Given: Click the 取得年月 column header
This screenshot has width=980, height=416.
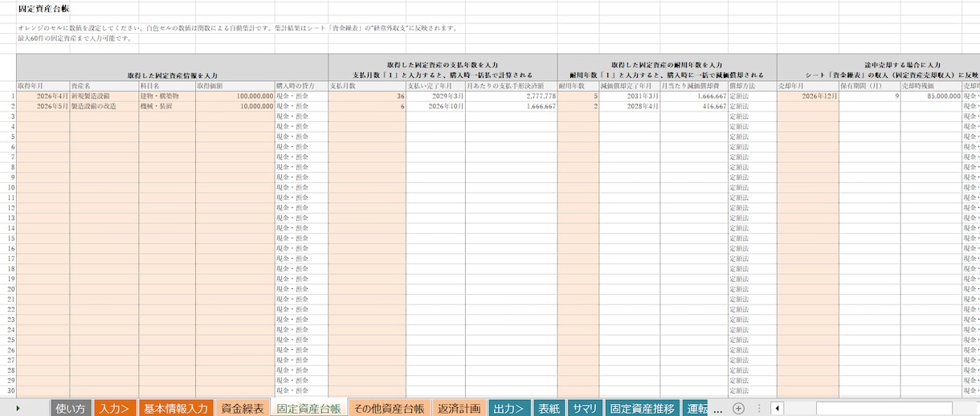Looking at the screenshot, I should pos(43,85).
